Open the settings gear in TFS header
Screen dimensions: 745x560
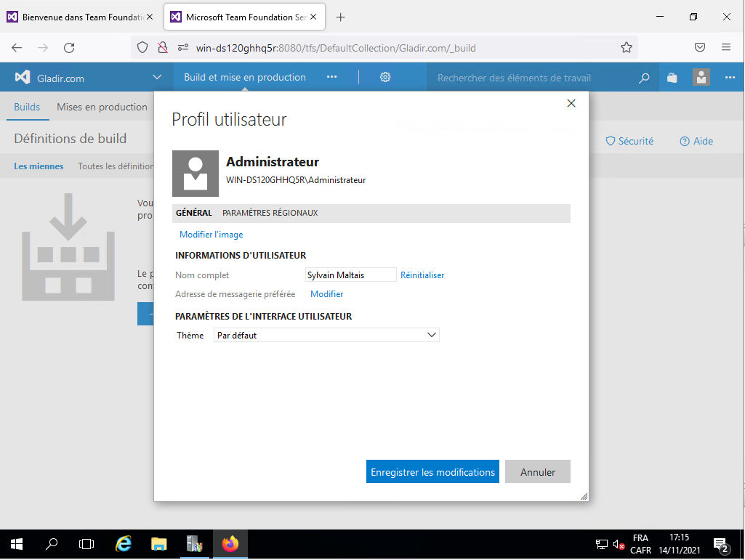coord(386,78)
